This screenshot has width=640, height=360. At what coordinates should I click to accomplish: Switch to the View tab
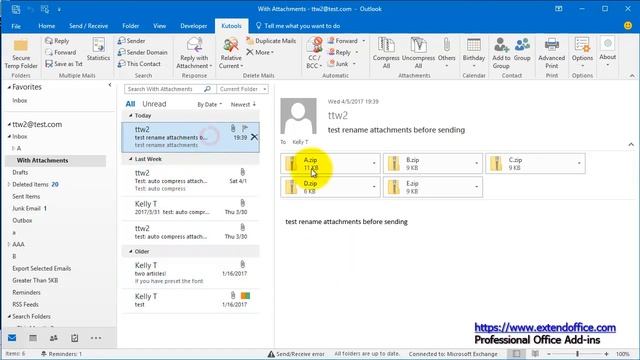point(160,26)
